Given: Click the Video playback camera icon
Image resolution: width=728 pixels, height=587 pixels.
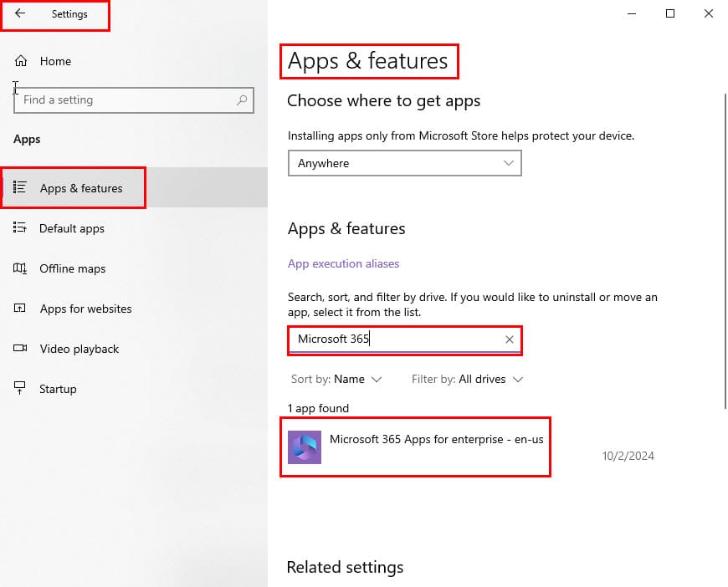Looking at the screenshot, I should [20, 348].
